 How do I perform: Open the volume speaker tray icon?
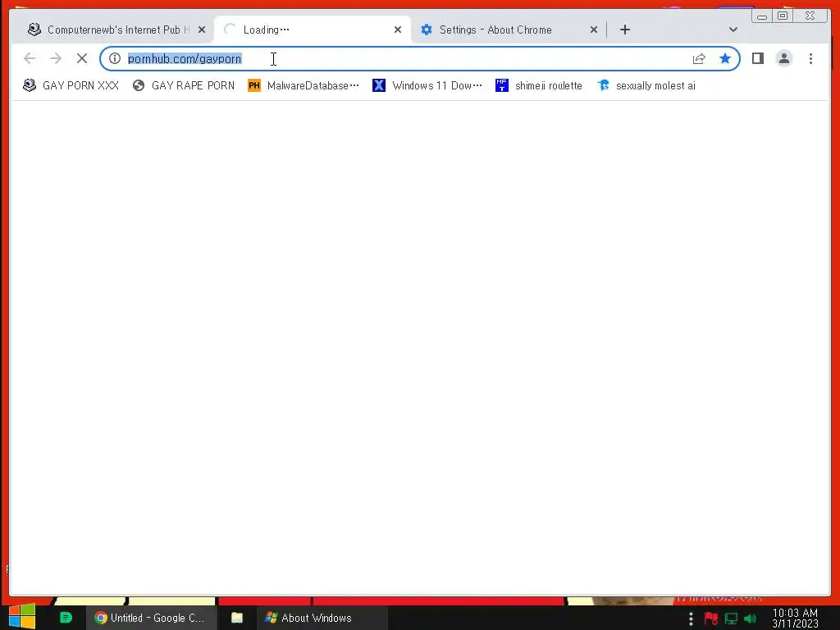750,619
